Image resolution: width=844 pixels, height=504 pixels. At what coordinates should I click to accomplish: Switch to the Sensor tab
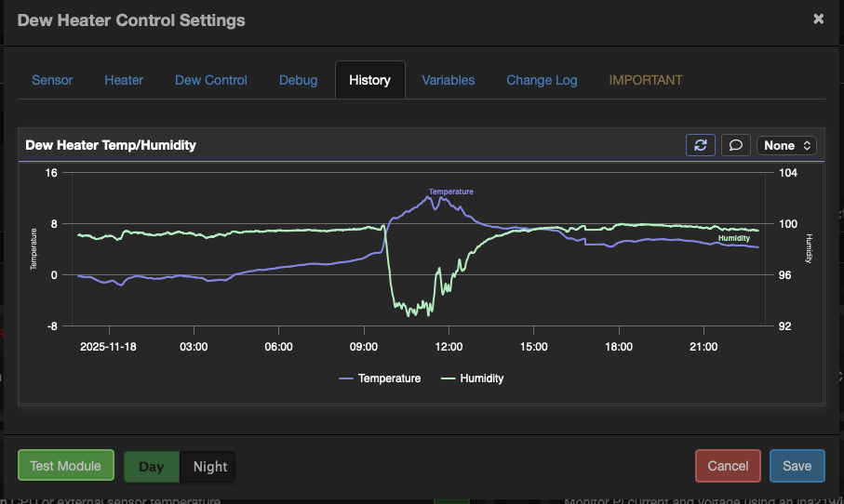(52, 80)
